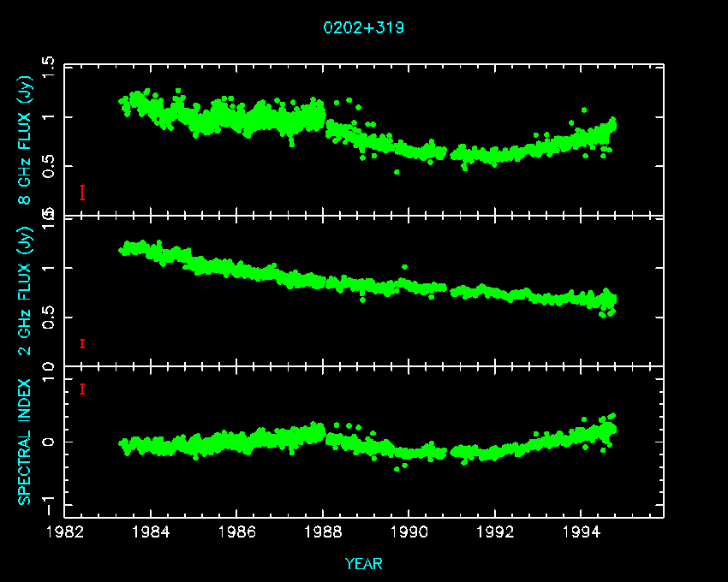Click the red error bar in 8 GHz panel

[82, 193]
